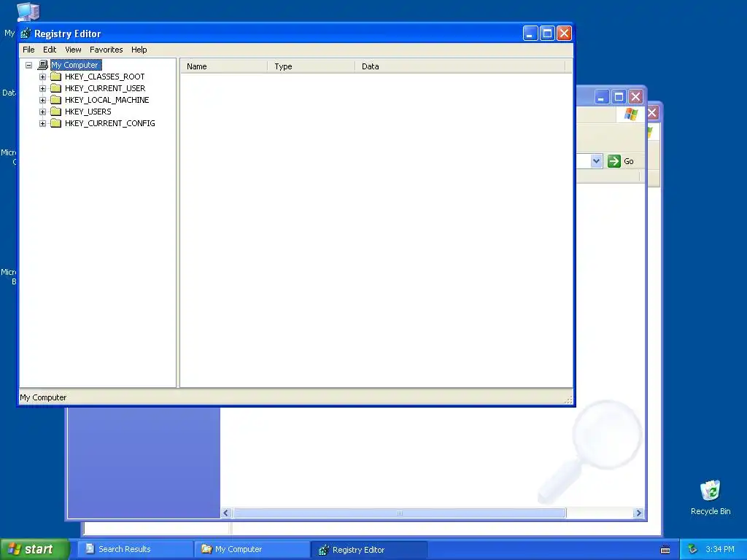
Task: Click the HKEY_LOCAL_MACHINE folder icon
Action: (56, 99)
